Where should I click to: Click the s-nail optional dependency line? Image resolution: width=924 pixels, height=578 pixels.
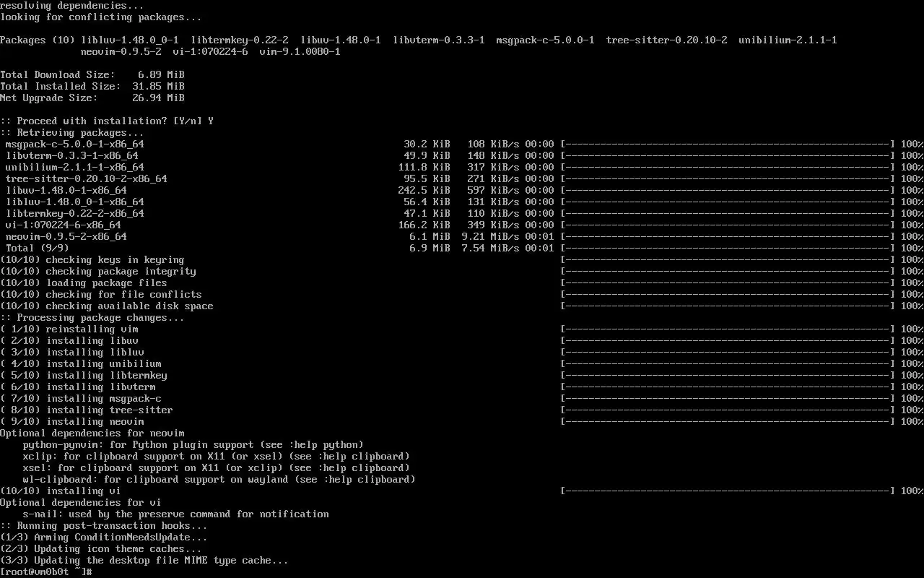coord(176,514)
